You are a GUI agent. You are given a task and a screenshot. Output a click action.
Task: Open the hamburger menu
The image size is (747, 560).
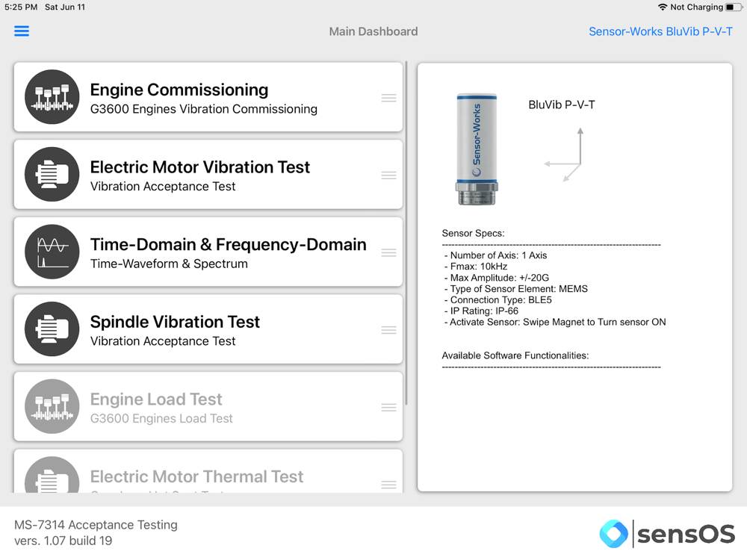(22, 31)
